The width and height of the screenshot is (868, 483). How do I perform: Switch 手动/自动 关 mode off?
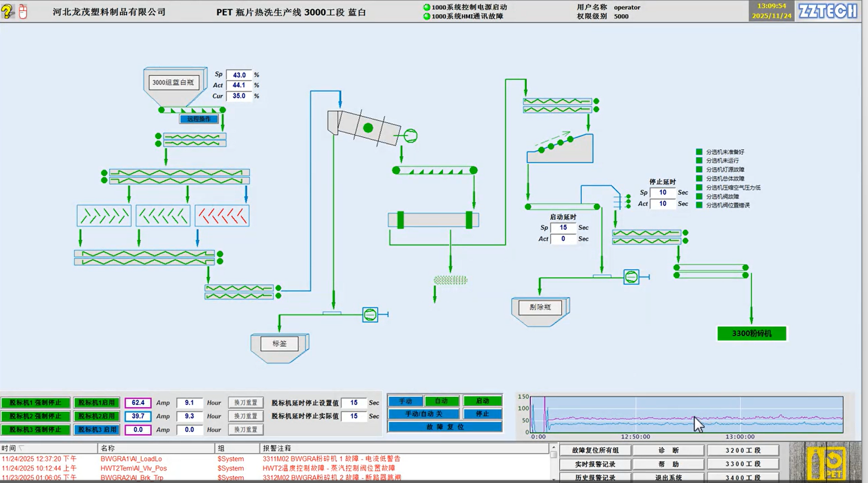(424, 414)
